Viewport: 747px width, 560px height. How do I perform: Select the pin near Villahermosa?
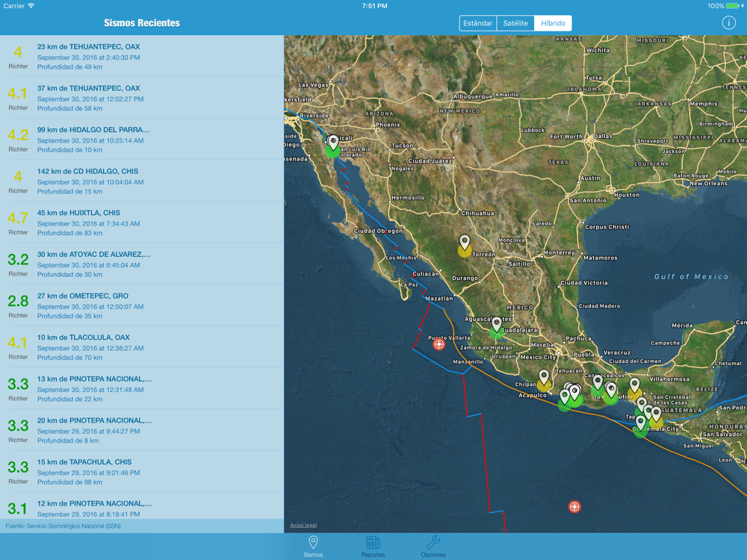(634, 385)
